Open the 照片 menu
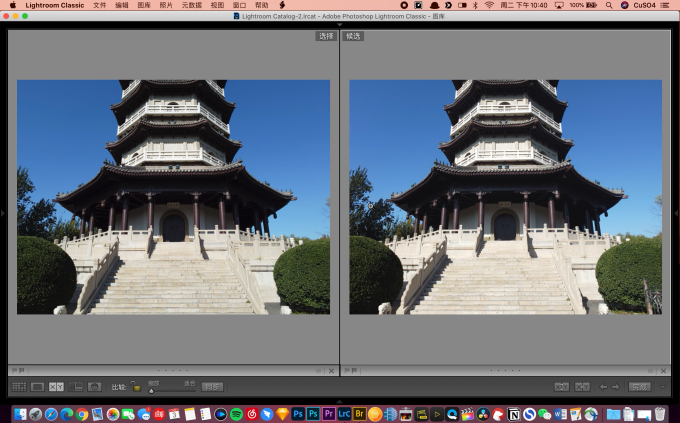This screenshot has height=423, width=680. [166, 5]
